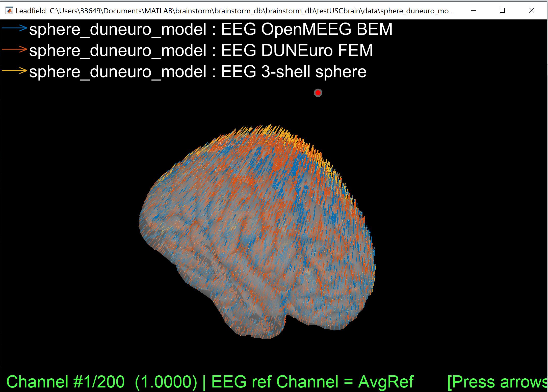Close the Leadfield figure window
Screen dimensions: 548x392
(x=532, y=11)
